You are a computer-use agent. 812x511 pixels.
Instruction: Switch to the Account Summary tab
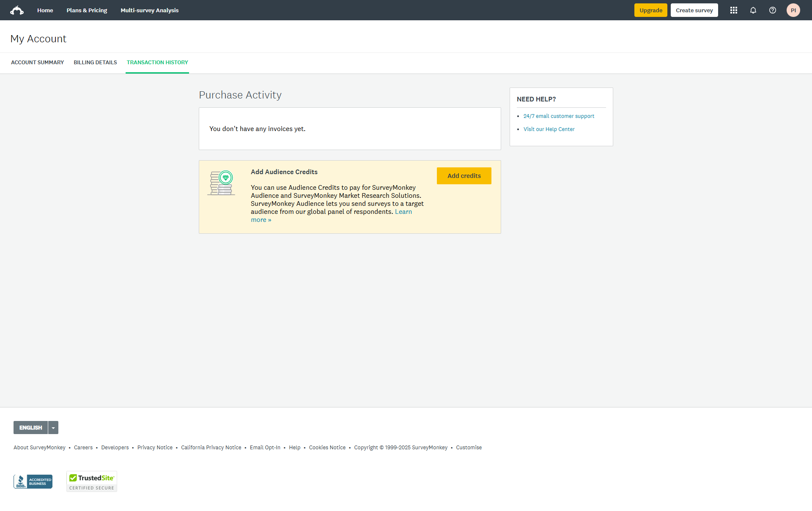coord(37,63)
